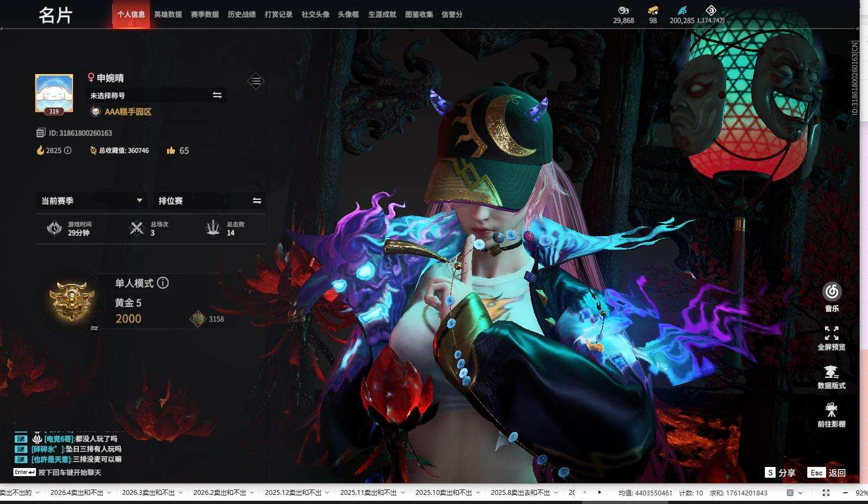View the 图鉴收集 tab
868x504 pixels.
coord(419,14)
